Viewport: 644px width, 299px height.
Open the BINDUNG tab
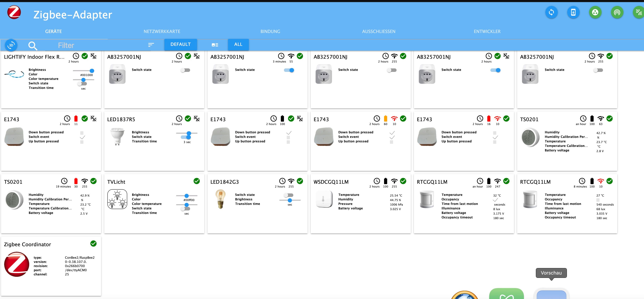[270, 31]
